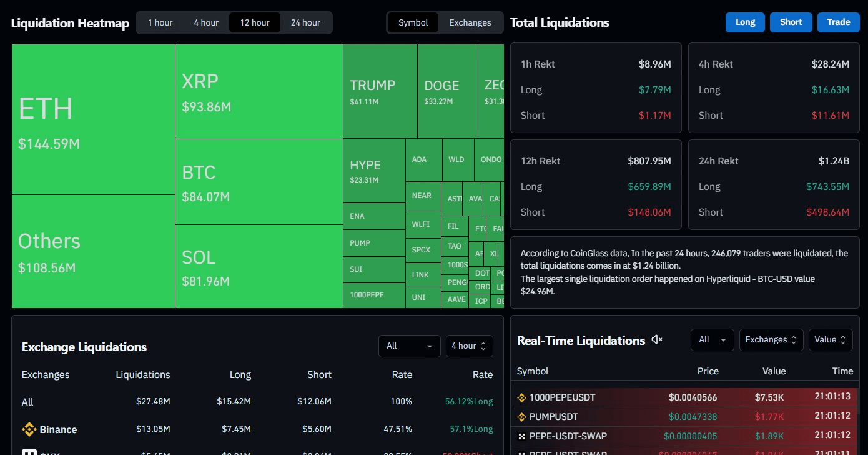The height and width of the screenshot is (455, 868).
Task: Open the All dropdown in Exchange Liquidations
Action: (409, 346)
